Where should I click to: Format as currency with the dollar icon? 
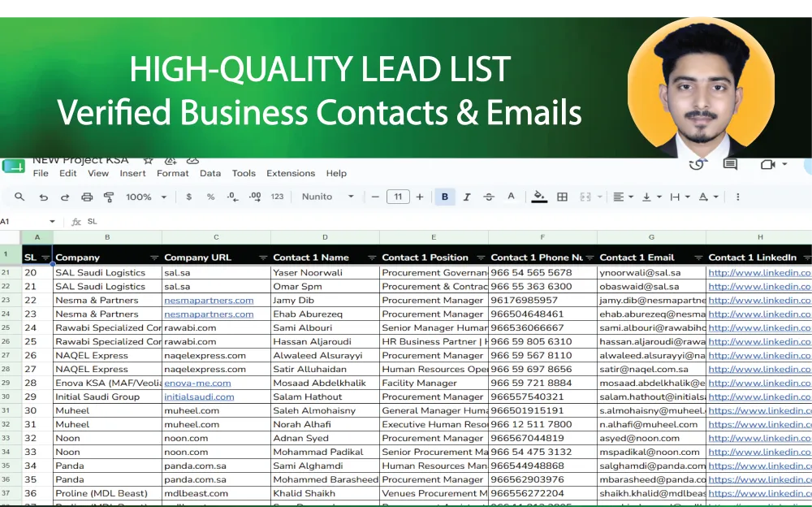[x=189, y=197]
